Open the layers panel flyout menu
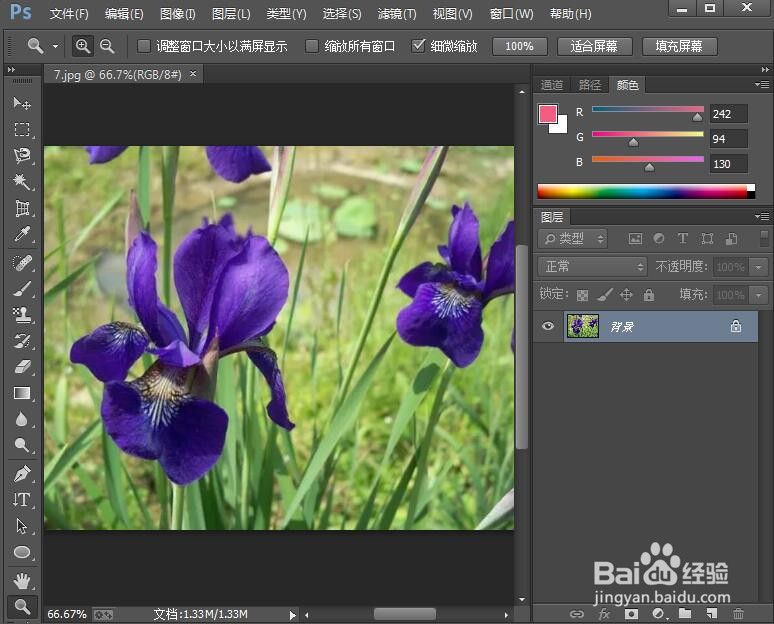Screen dimensions: 774x624 762,216
